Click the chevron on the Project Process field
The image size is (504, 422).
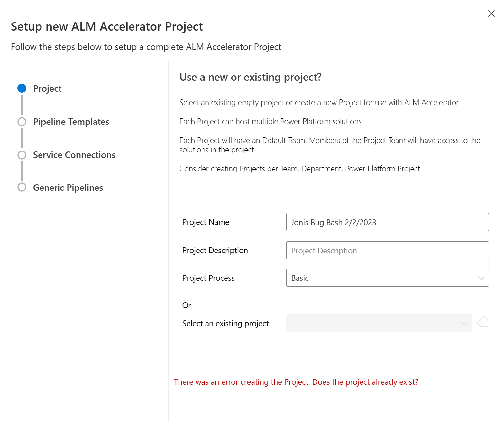pyautogui.click(x=481, y=278)
